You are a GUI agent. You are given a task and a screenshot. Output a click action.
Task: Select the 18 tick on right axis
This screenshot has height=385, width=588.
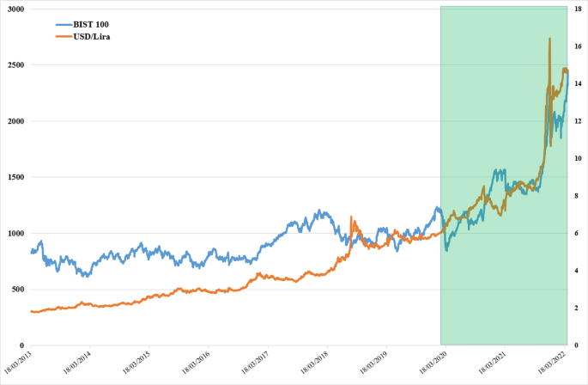577,9
